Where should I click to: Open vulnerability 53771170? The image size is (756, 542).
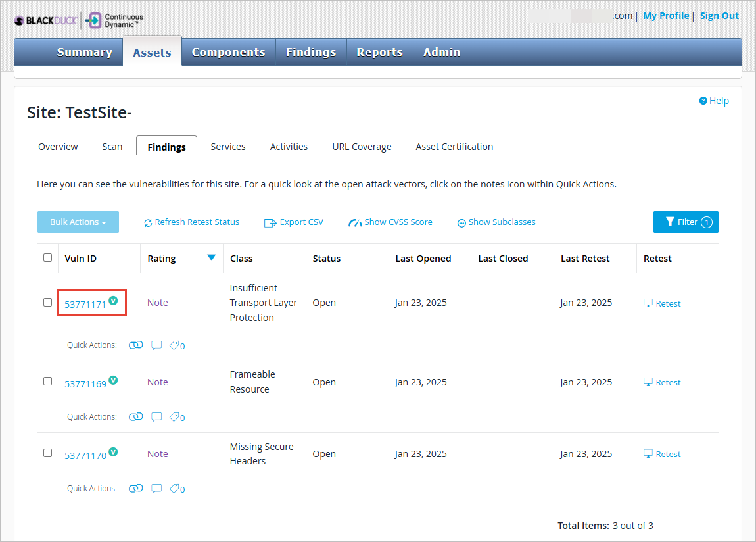click(x=85, y=456)
